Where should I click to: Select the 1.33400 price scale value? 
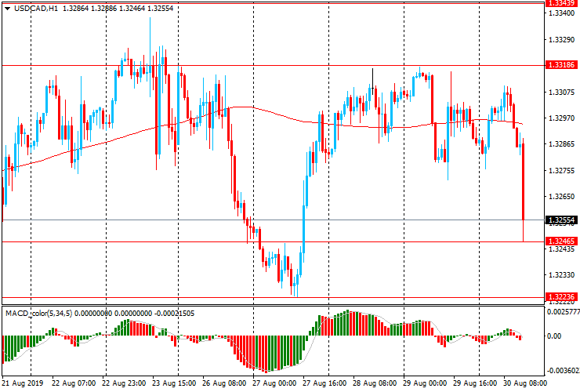[x=562, y=13]
